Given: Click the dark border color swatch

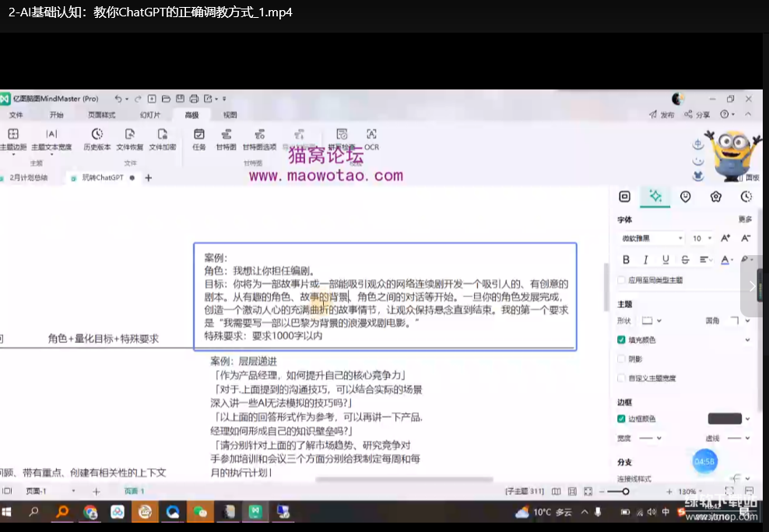Looking at the screenshot, I should click(x=724, y=418).
